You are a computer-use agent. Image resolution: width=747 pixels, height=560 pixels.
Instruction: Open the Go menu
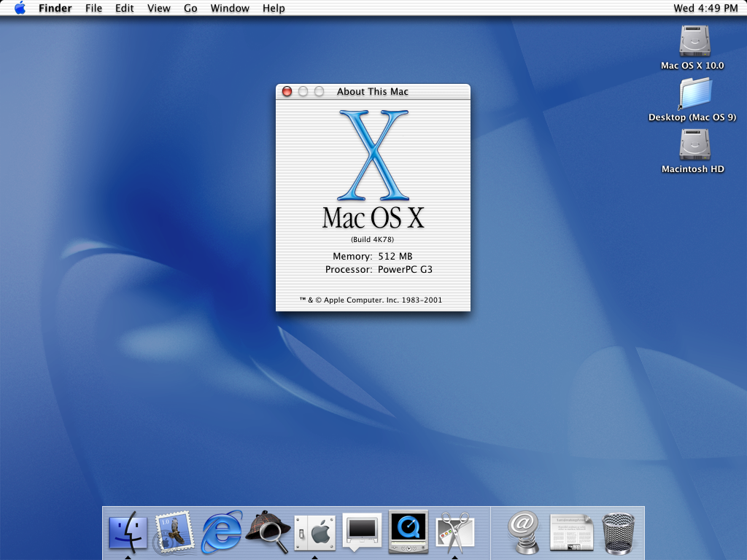190,8
